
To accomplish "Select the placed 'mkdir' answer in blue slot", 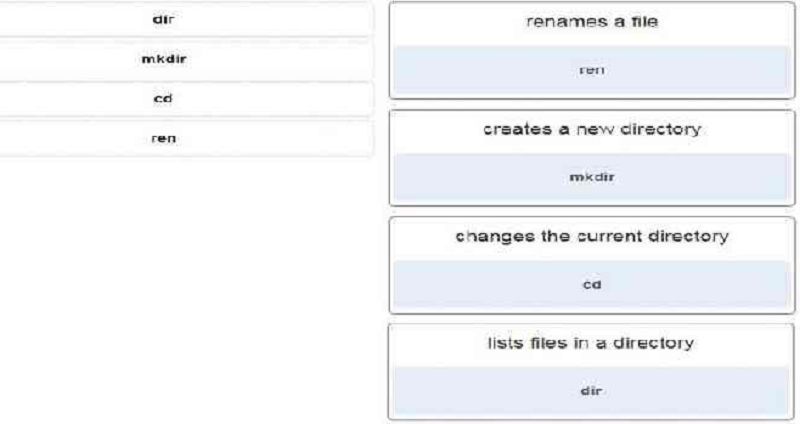I will coord(592,178).
